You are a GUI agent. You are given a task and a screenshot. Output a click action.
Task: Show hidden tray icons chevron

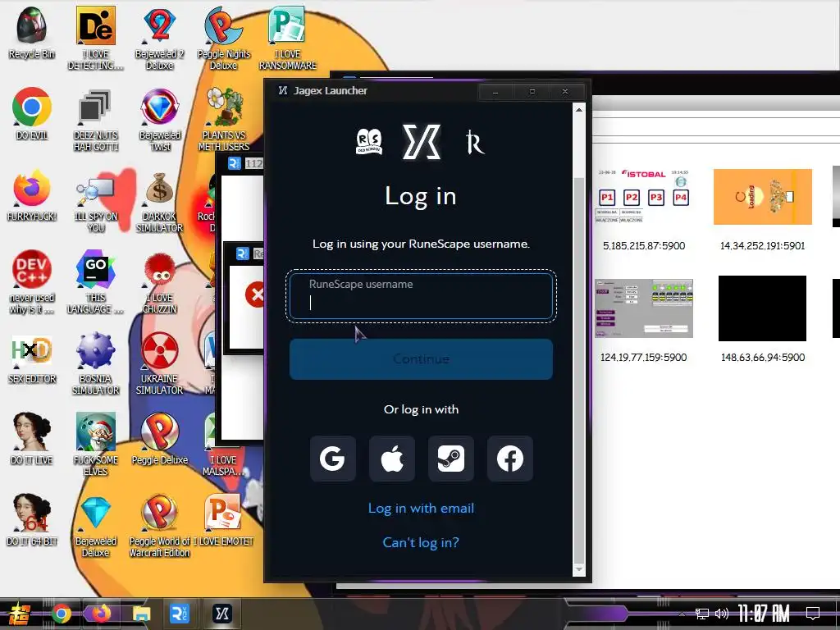click(682, 614)
